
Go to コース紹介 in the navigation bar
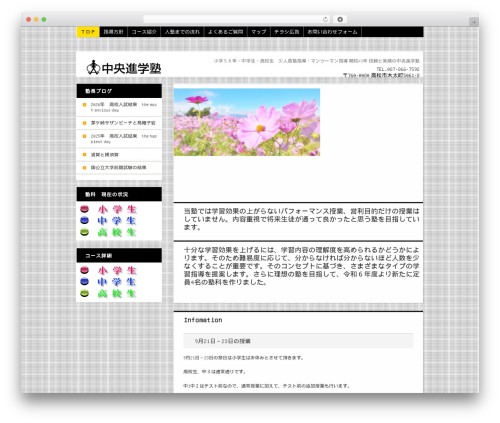tap(144, 32)
